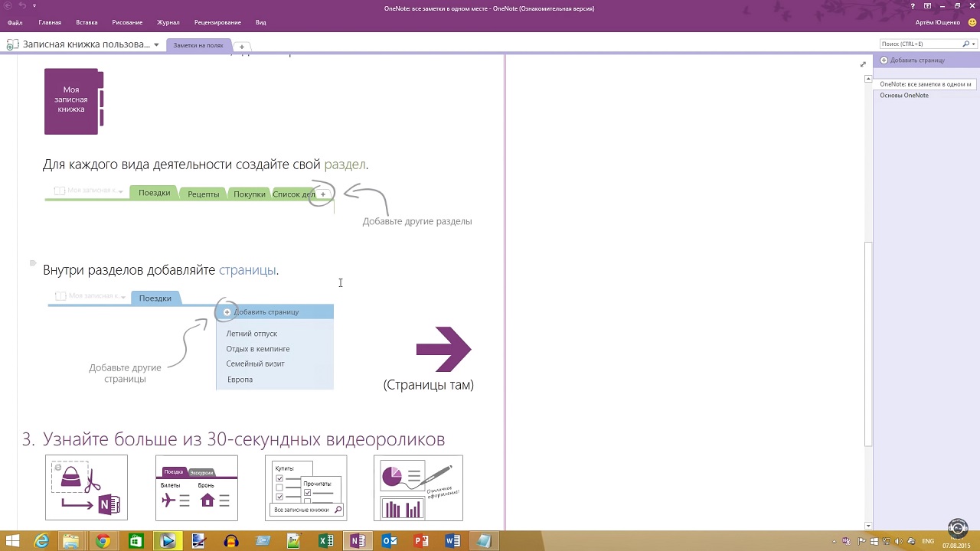Open the Quick Access Toolbar customize dropdown

(34, 6)
